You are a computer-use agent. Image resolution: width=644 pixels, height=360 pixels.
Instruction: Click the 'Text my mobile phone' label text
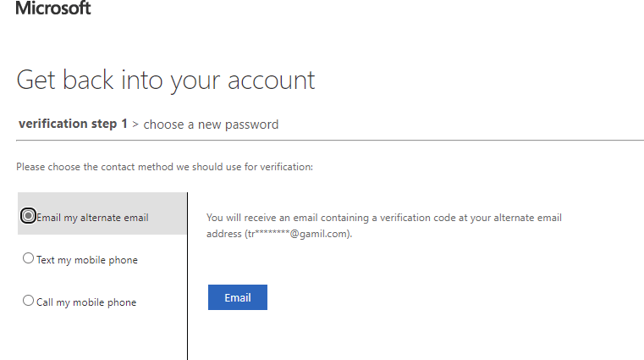tap(86, 260)
